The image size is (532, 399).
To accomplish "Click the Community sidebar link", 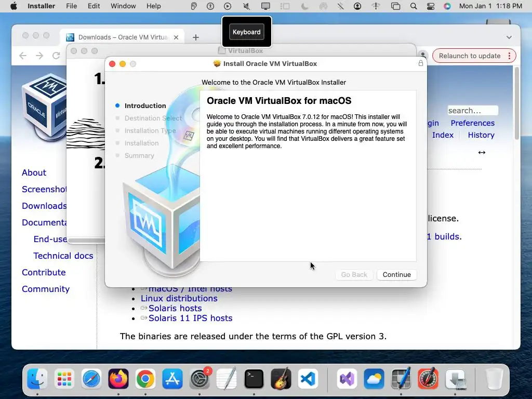I will click(x=46, y=289).
